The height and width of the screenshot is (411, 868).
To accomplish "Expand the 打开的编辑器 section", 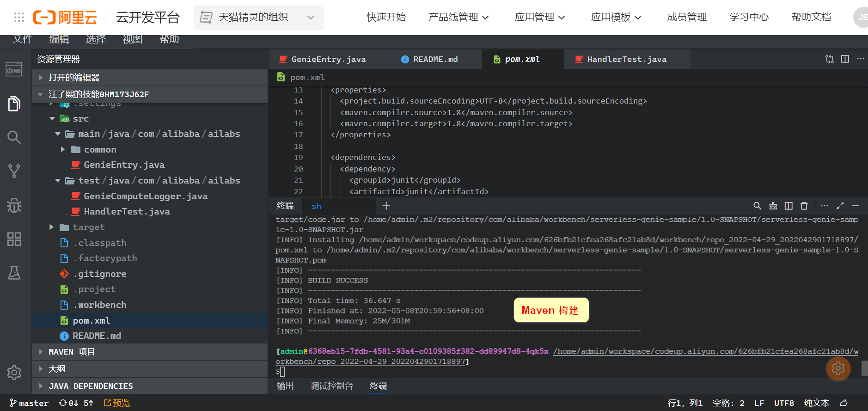I will [150, 78].
